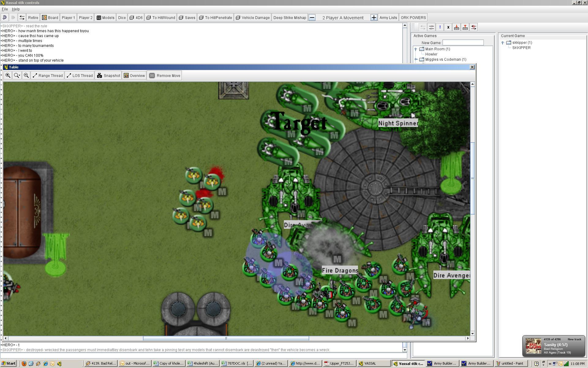Select the Player 2 button

[85, 17]
